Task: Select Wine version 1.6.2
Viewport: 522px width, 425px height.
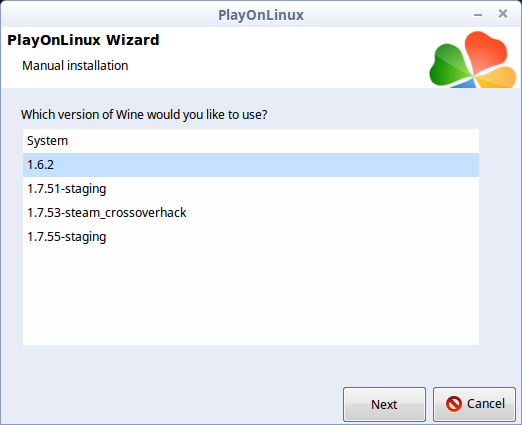Action: pos(251,165)
